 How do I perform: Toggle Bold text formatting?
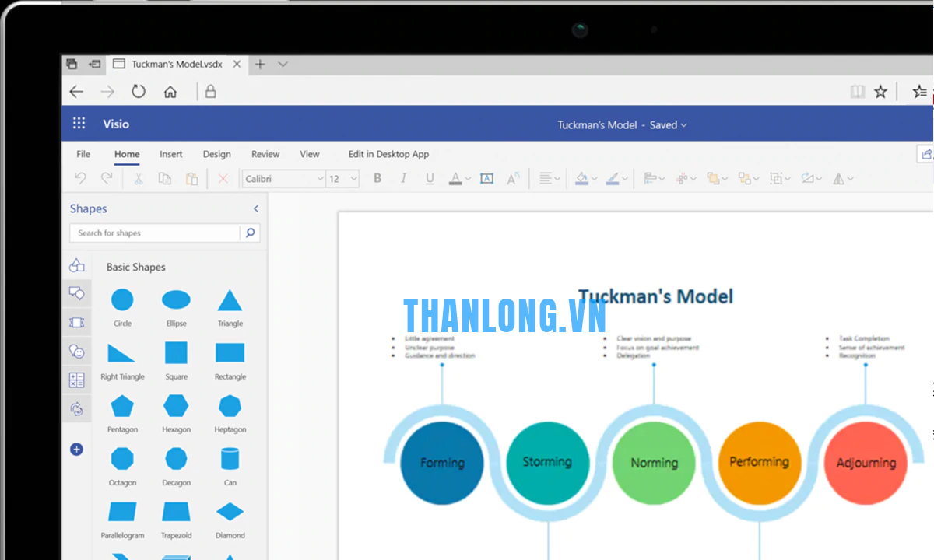(x=377, y=179)
